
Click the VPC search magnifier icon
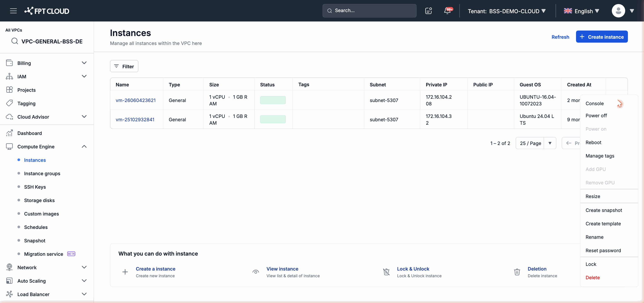[x=15, y=41]
